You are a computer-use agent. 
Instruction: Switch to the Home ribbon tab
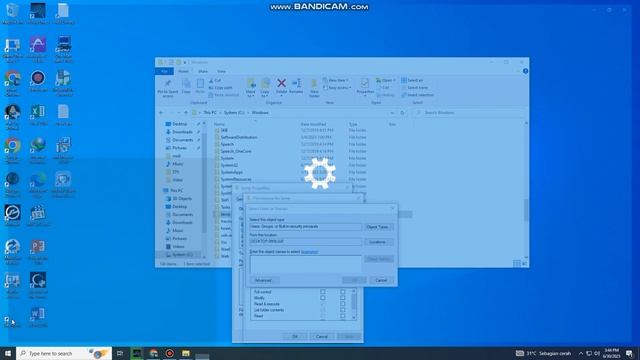point(183,71)
